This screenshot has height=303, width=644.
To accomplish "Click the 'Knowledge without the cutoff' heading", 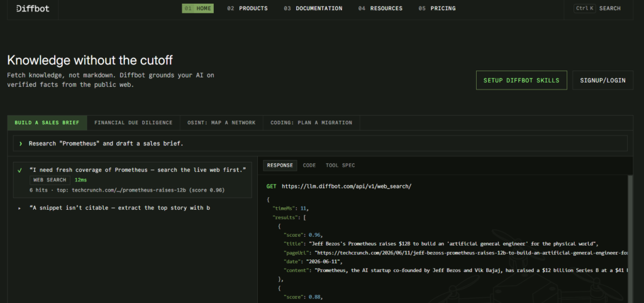I will [90, 60].
